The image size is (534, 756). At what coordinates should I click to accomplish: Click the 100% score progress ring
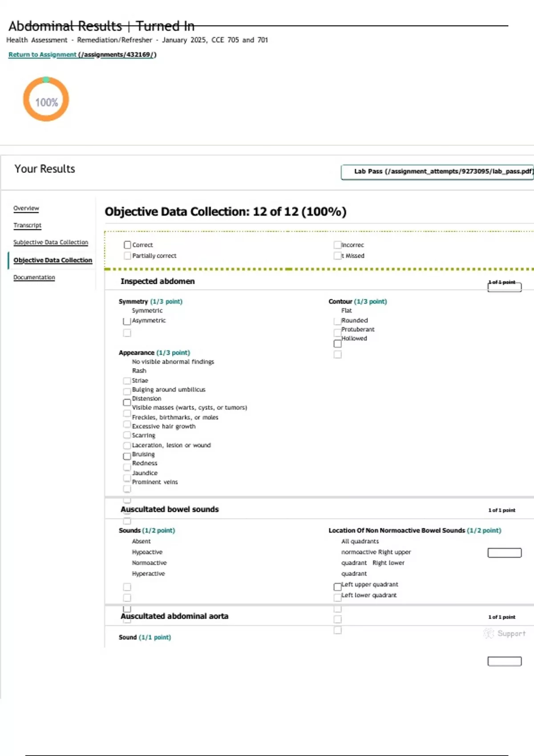pyautogui.click(x=46, y=99)
